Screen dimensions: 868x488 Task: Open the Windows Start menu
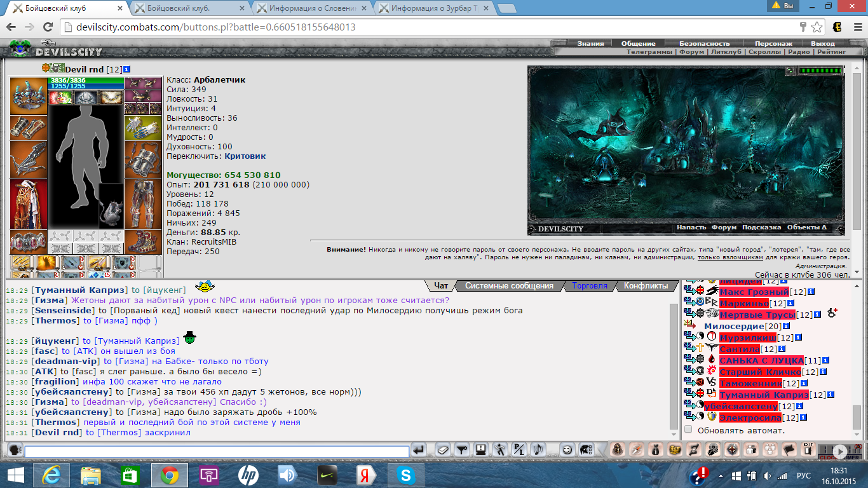15,475
